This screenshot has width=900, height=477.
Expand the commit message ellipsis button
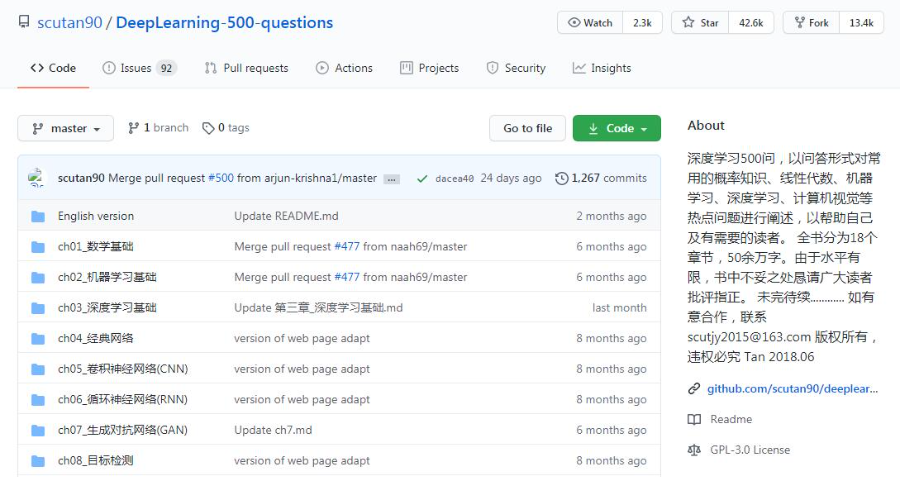[x=391, y=179]
